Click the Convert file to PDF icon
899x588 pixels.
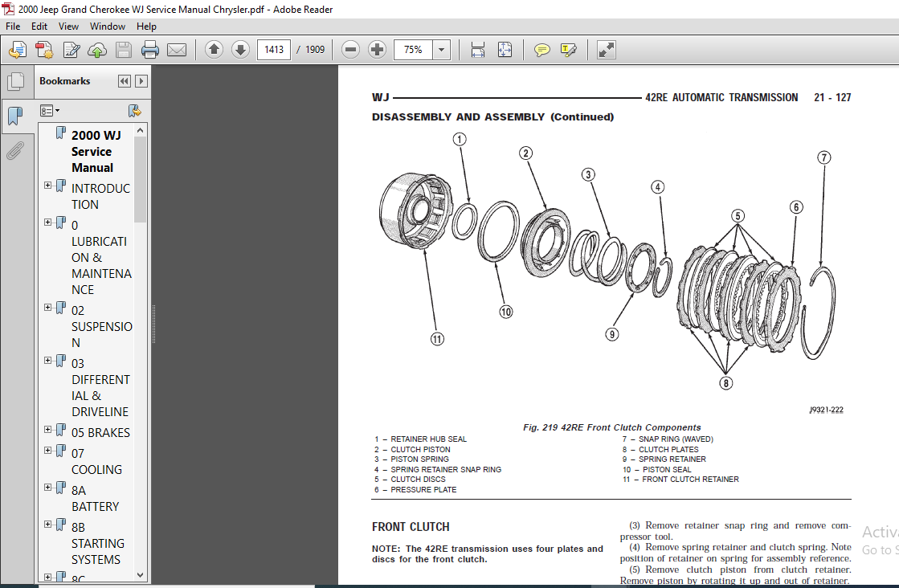(45, 50)
